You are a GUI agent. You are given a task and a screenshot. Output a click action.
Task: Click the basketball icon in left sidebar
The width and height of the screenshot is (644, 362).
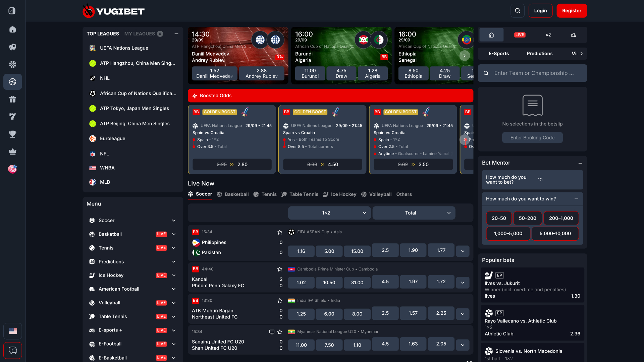[12, 64]
